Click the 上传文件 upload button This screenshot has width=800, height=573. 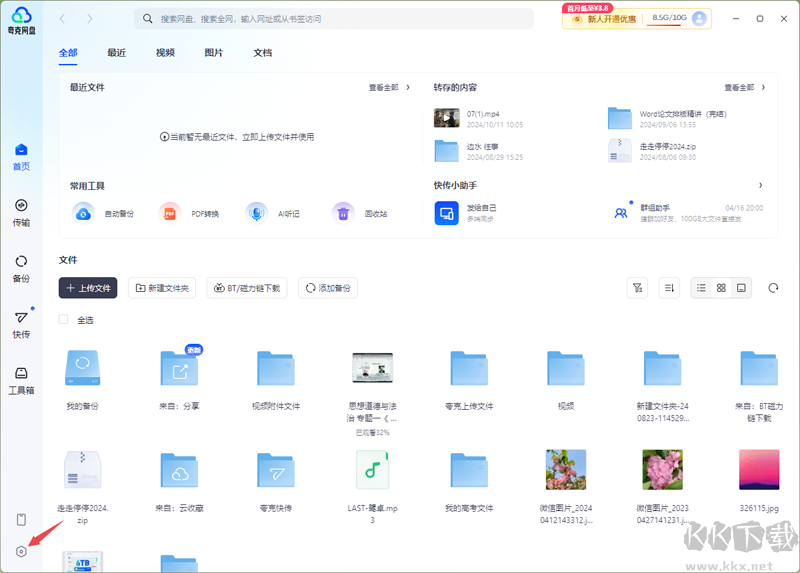pyautogui.click(x=88, y=288)
